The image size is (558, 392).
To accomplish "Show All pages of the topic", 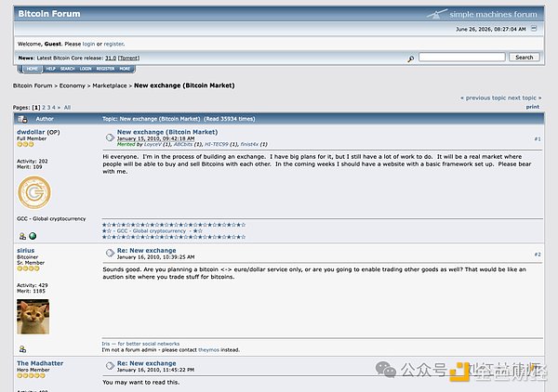I will [x=67, y=108].
